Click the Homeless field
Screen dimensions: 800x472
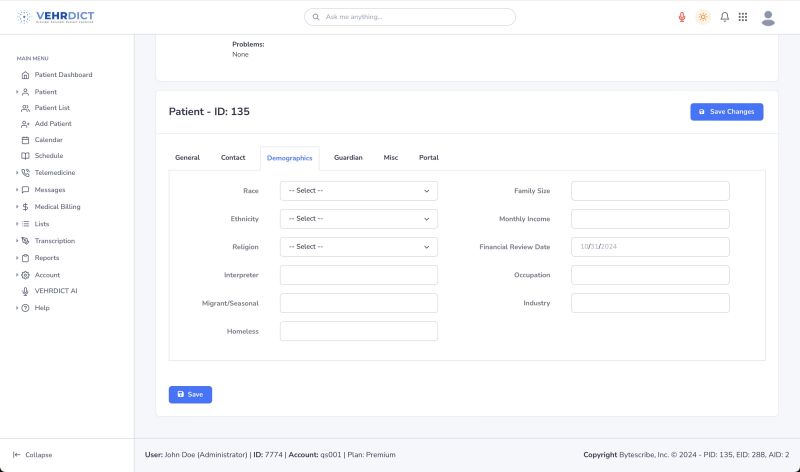pos(359,331)
